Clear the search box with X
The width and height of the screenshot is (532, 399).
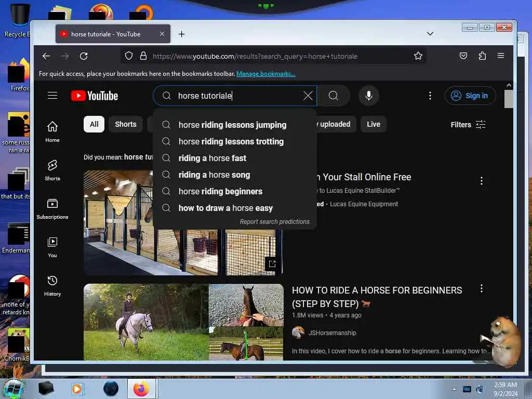click(x=308, y=96)
